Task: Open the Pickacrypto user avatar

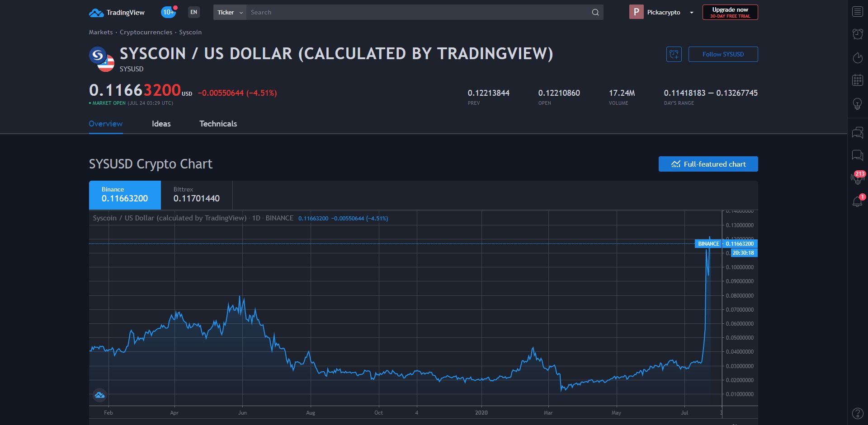Action: 636,12
